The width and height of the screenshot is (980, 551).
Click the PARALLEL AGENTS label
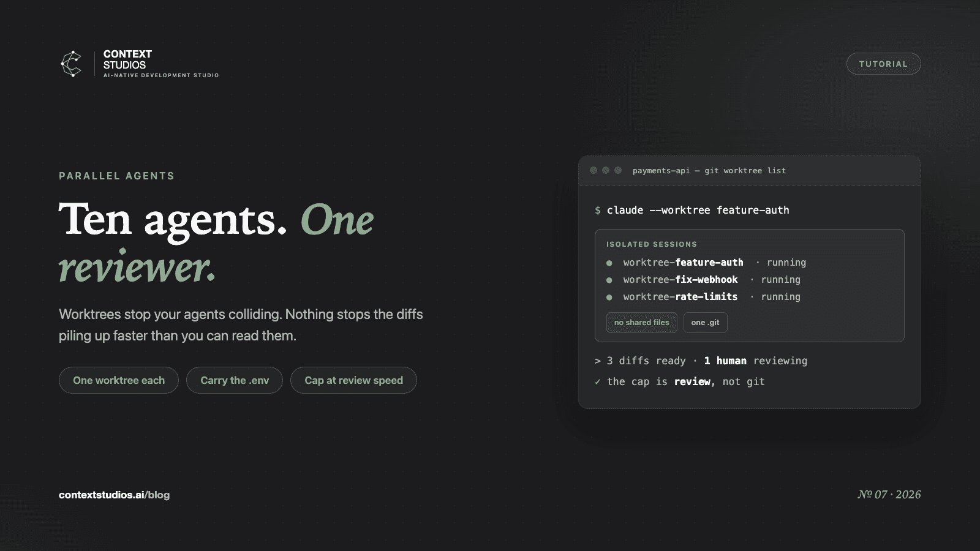coord(116,176)
